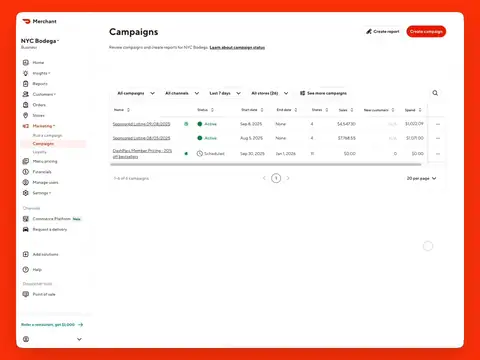Change the 20 per page dropdown
This screenshot has width=480, height=360.
click(x=421, y=178)
